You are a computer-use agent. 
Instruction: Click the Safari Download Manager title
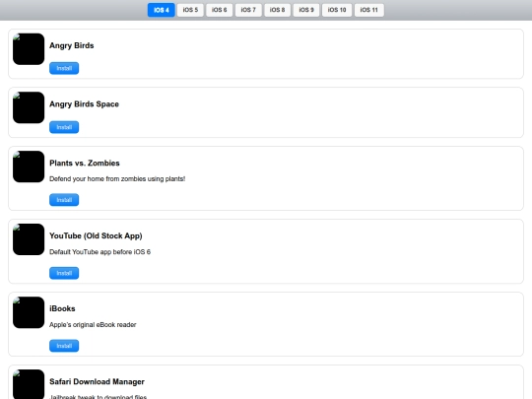97,381
